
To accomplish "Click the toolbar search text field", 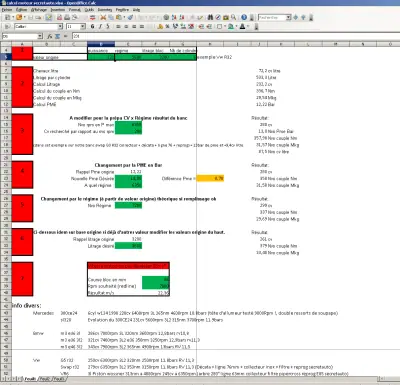I will pos(272,17).
